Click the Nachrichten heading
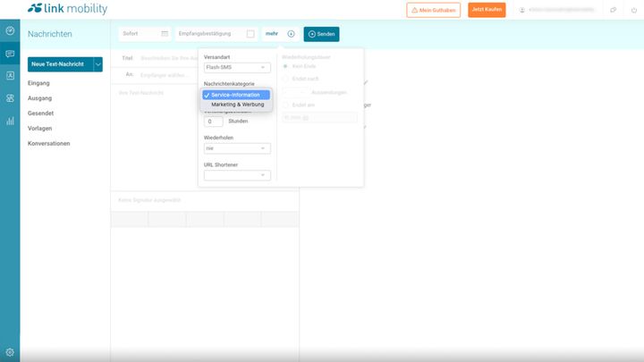 (x=50, y=34)
